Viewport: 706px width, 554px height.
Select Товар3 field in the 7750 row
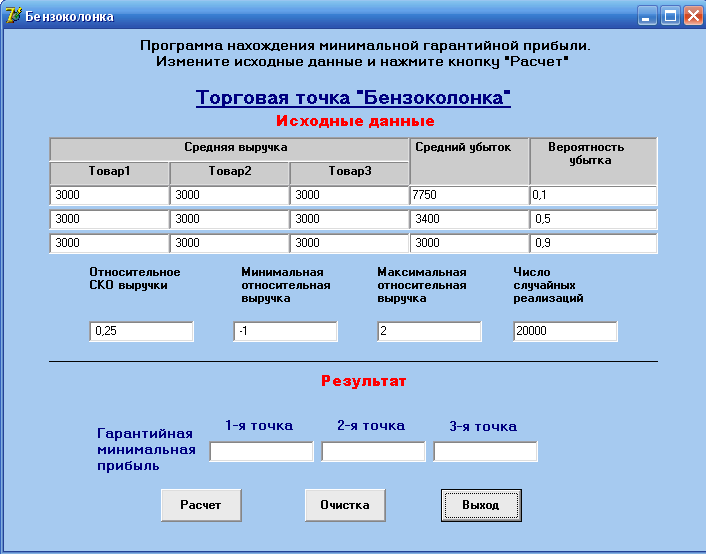349,195
